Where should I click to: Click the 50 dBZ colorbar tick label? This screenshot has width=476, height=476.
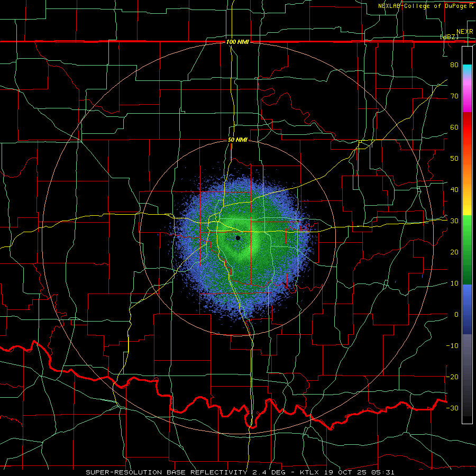click(454, 159)
